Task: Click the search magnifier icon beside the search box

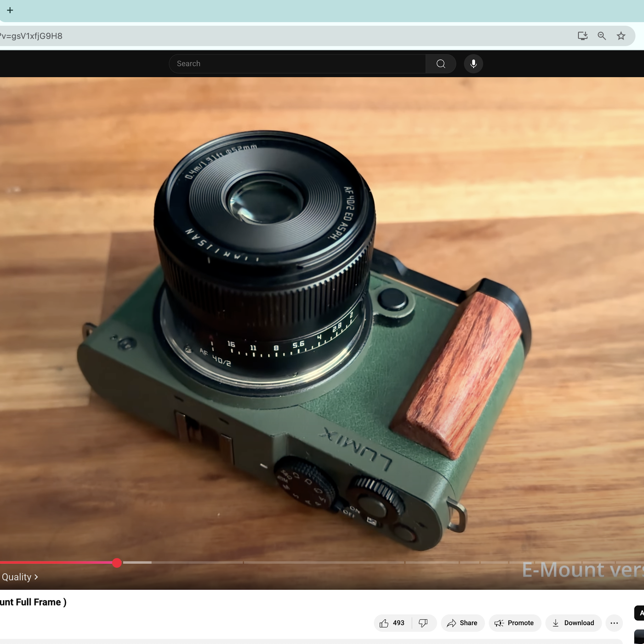Action: (441, 64)
